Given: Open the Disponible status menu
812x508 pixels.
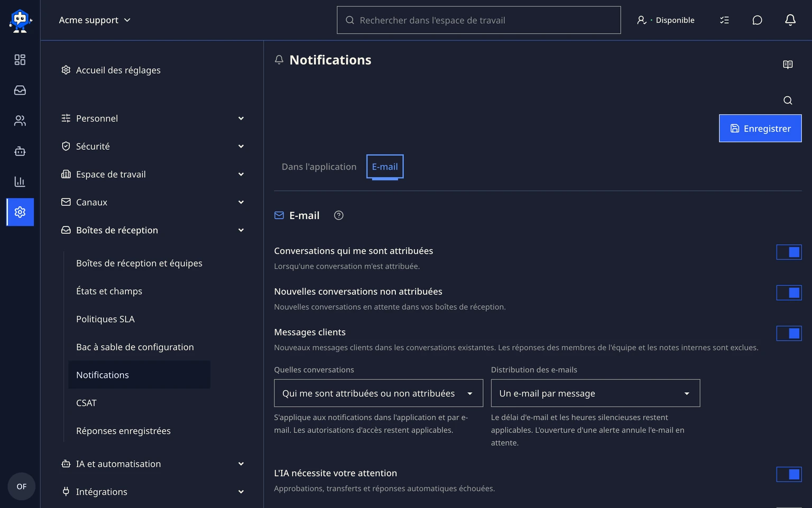Looking at the screenshot, I should (666, 20).
